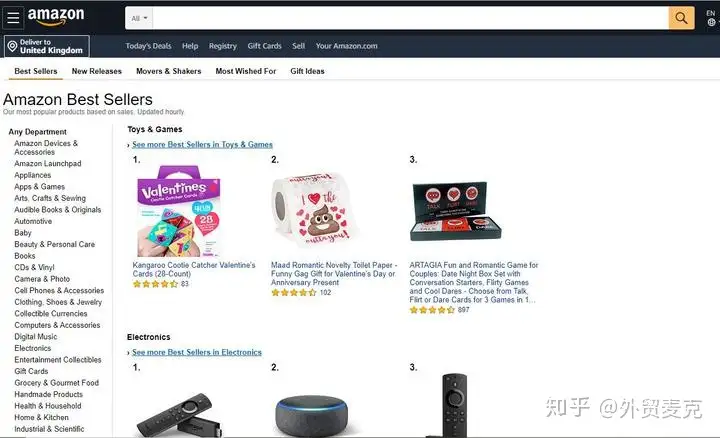The height and width of the screenshot is (438, 720).
Task: Click in the Amazon search field
Action: point(410,18)
